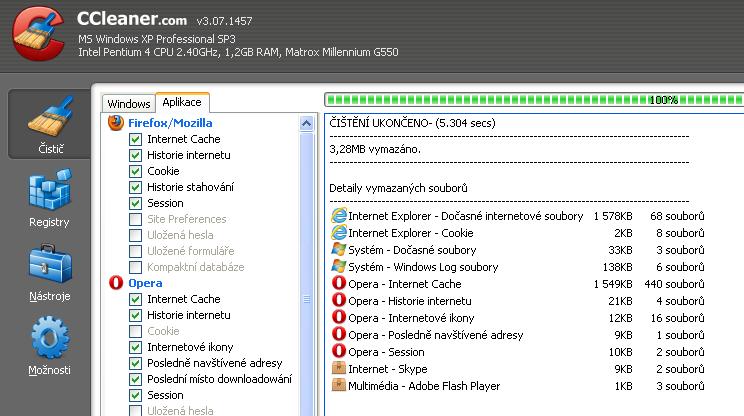Open the Možnosti options section
The height and width of the screenshot is (416, 744).
[49, 347]
